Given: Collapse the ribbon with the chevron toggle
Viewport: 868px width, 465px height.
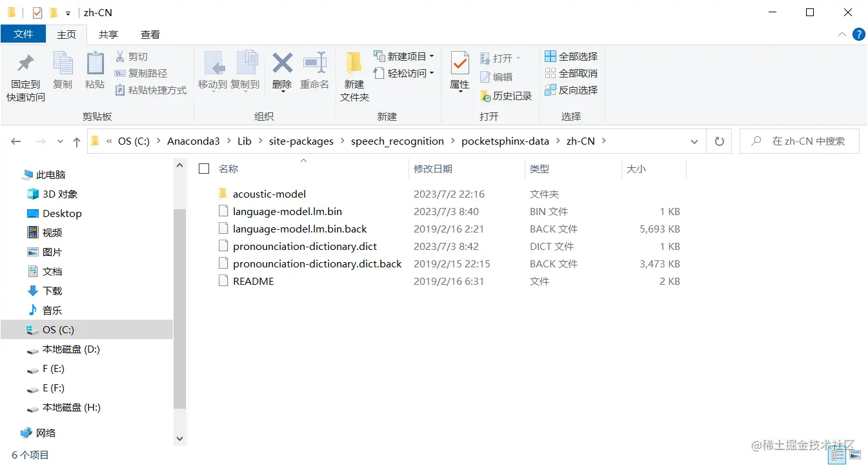Looking at the screenshot, I should coord(842,34).
